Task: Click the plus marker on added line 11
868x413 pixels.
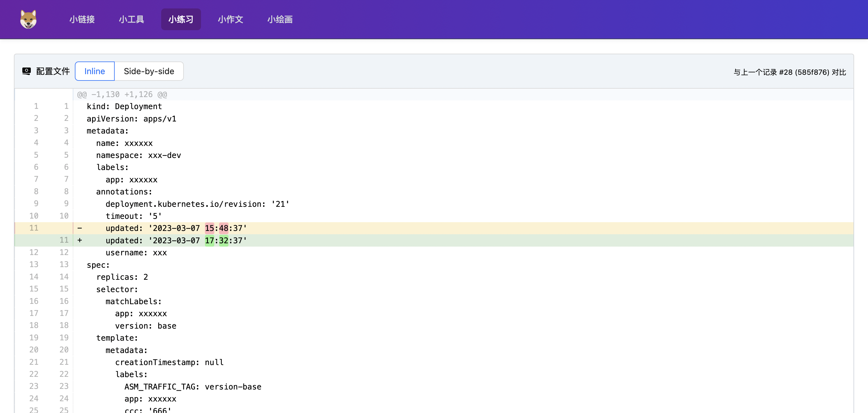Action: 80,240
